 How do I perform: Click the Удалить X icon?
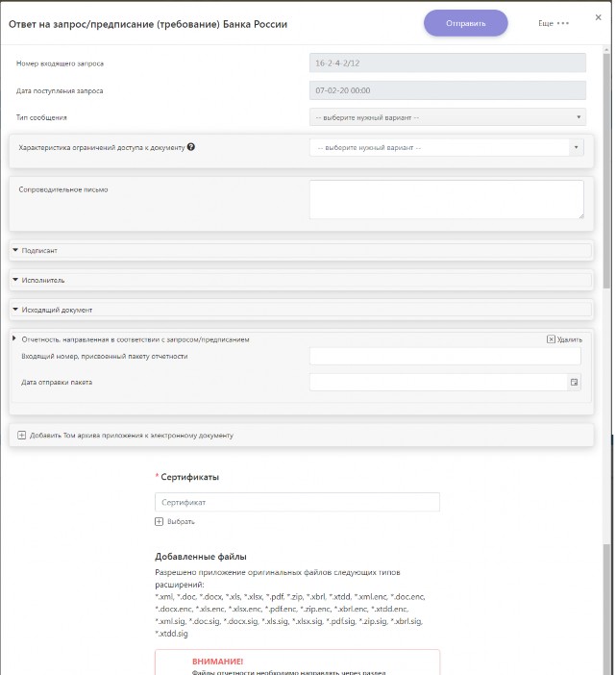pyautogui.click(x=551, y=339)
